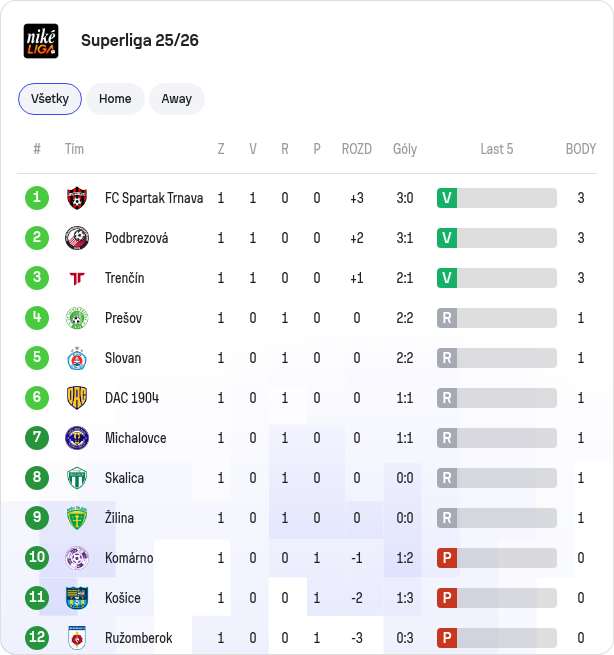Select the Ružomberok crest icon
This screenshot has width=614, height=655.
[x=77, y=638]
